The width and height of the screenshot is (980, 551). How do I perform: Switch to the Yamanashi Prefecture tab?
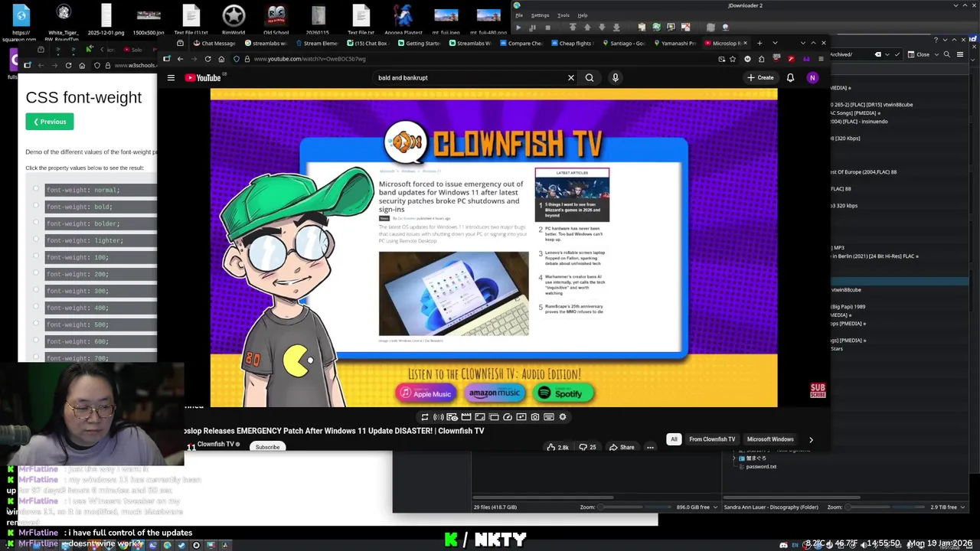pos(674,43)
